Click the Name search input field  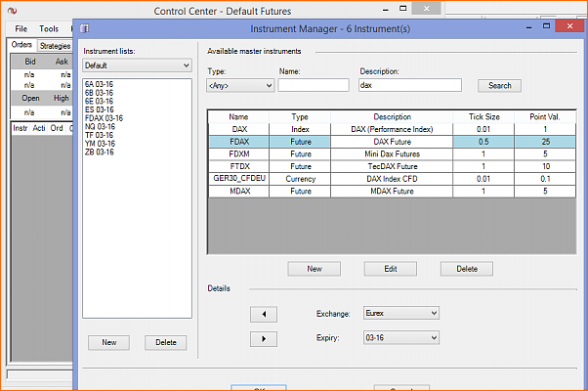(x=314, y=85)
